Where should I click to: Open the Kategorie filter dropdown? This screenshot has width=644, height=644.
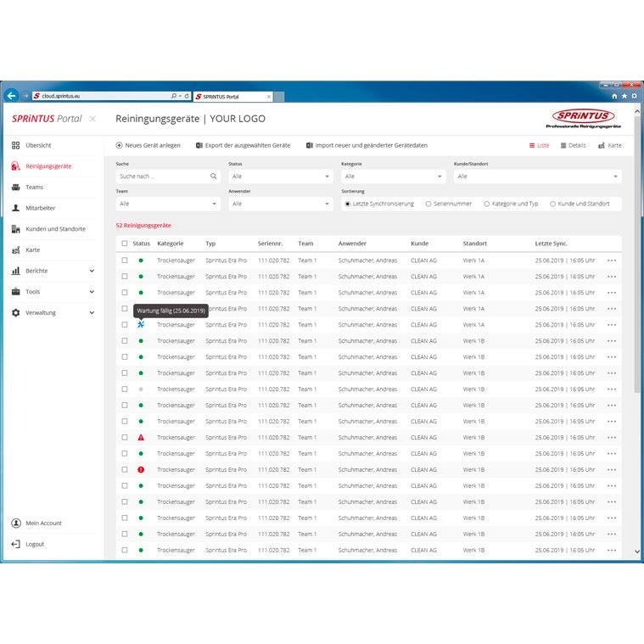pos(393,176)
